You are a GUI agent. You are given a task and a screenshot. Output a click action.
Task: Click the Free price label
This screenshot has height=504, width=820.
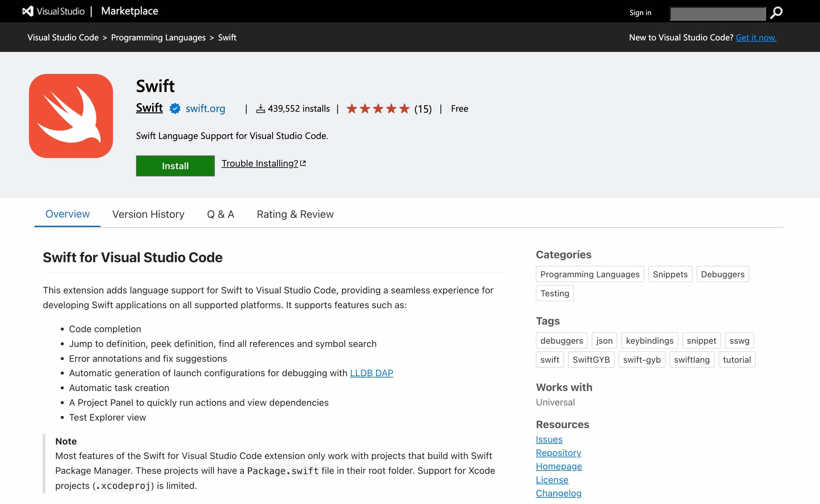tap(460, 109)
